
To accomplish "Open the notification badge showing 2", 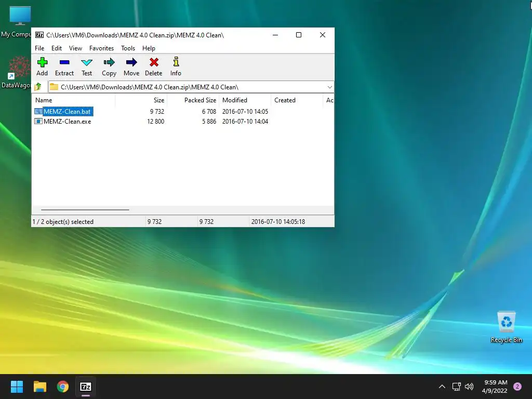I will click(517, 387).
